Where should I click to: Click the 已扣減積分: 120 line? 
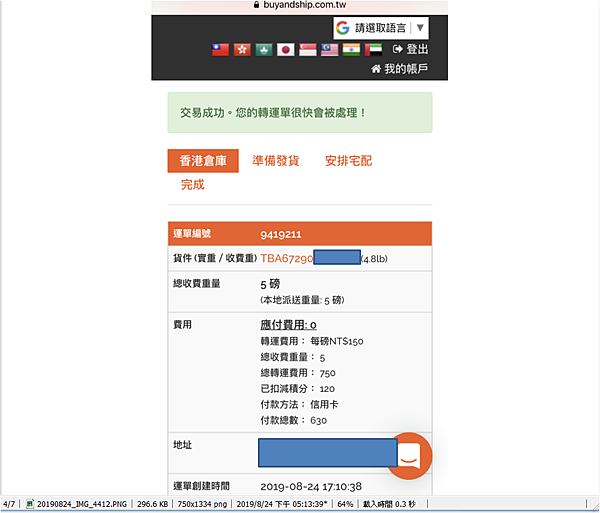click(298, 389)
